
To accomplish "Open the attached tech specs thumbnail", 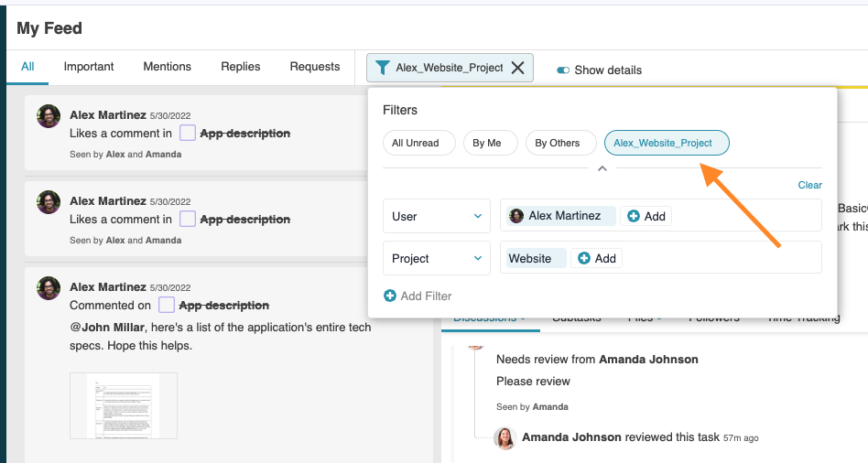I will [124, 405].
